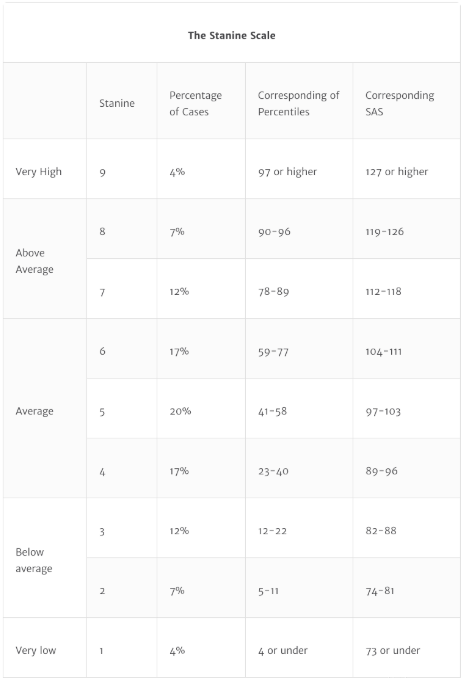Select the '4 or under' percentile cell
This screenshot has height=678, width=464.
[283, 650]
